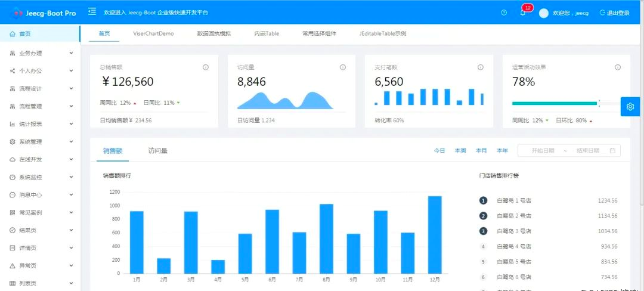The width and height of the screenshot is (644, 291).
Task: Open the help question-mark icon in header
Action: point(504,13)
